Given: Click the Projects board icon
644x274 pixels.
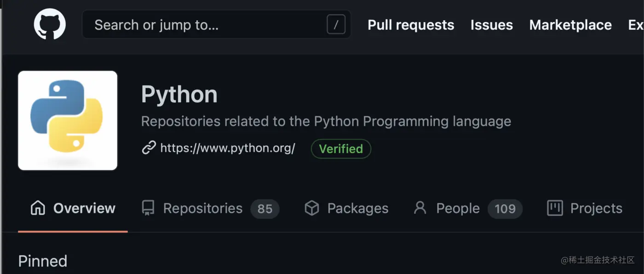Looking at the screenshot, I should pos(555,208).
